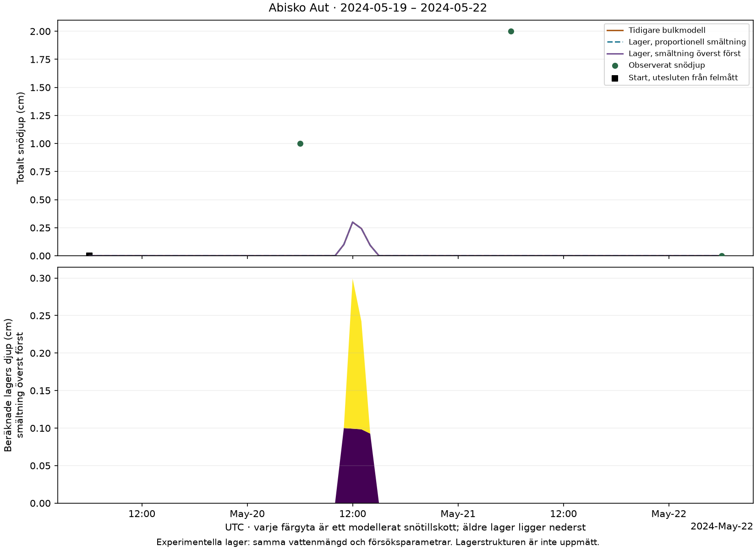Select the observed snow depth point at 1.00 cm
756x550 pixels.
300,143
